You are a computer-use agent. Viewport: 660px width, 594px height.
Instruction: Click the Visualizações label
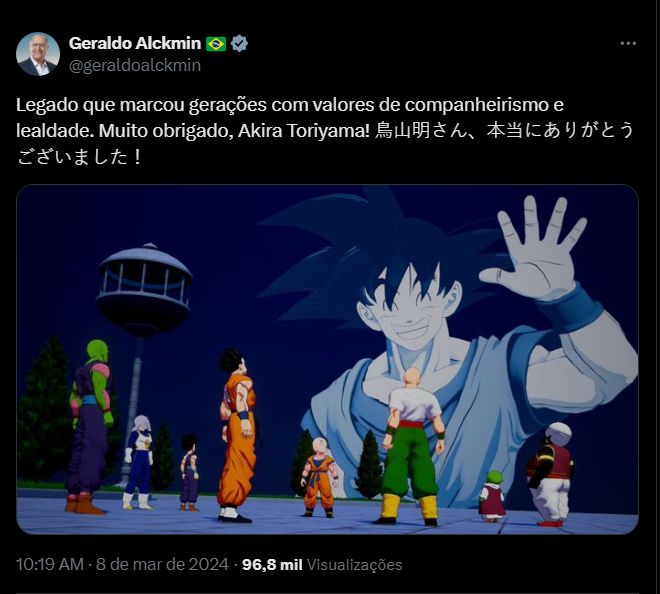pyautogui.click(x=354, y=565)
